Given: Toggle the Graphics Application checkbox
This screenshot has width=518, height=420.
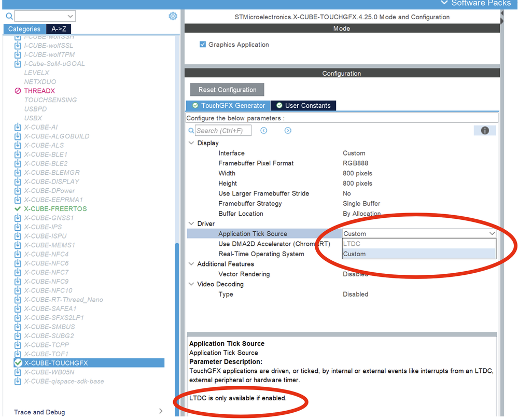Looking at the screenshot, I should [x=203, y=44].
